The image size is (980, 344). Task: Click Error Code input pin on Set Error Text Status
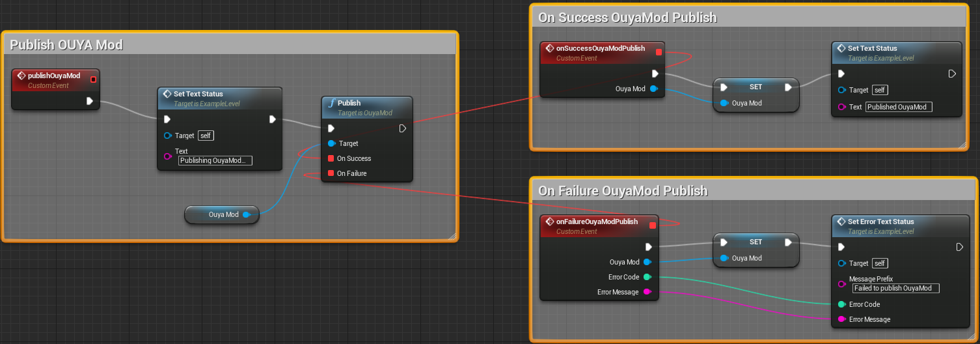pos(842,304)
